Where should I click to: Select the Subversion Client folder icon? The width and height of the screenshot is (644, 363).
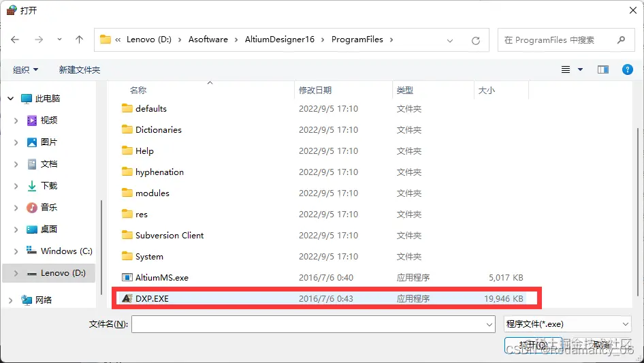(x=127, y=235)
